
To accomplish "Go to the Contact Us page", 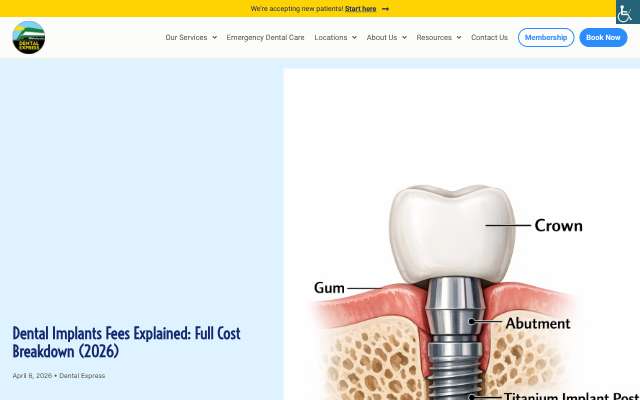I will [x=489, y=37].
